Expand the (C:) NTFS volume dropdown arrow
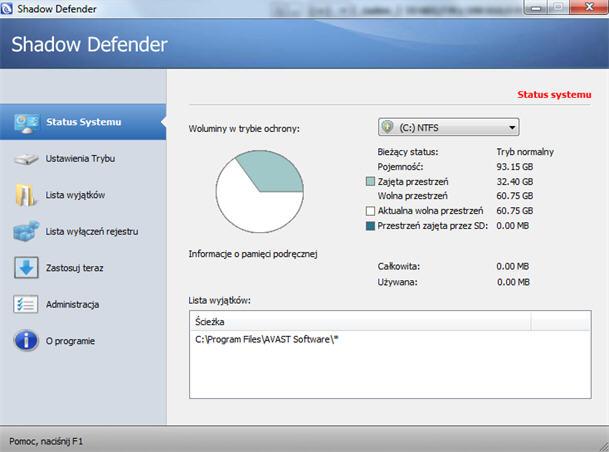The image size is (609, 452). (x=512, y=127)
